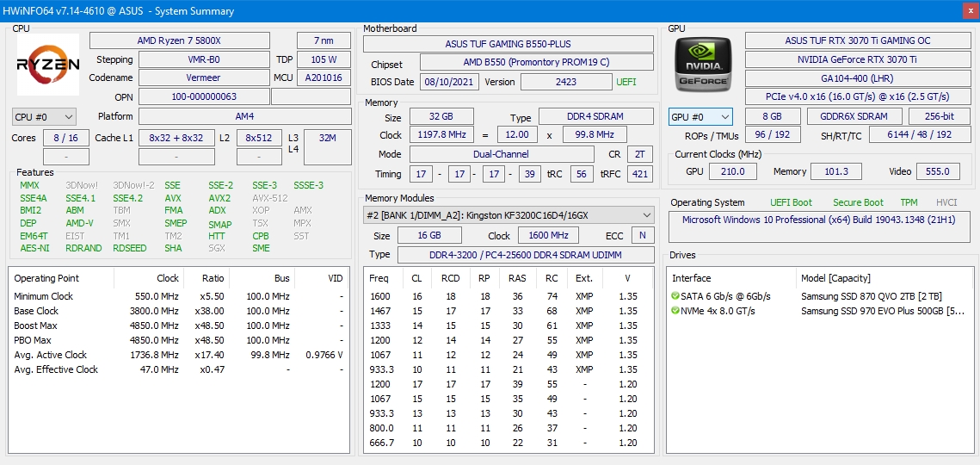Viewport: 980px width, 465px height.
Task: Click the Windows 10 Professional OS field
Action: 819,227
